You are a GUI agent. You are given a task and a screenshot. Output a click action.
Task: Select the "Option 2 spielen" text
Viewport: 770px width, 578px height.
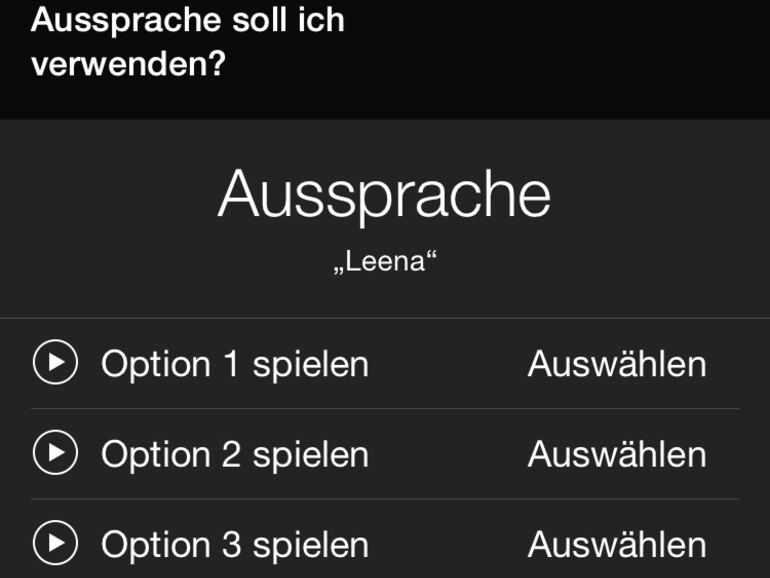(x=234, y=454)
